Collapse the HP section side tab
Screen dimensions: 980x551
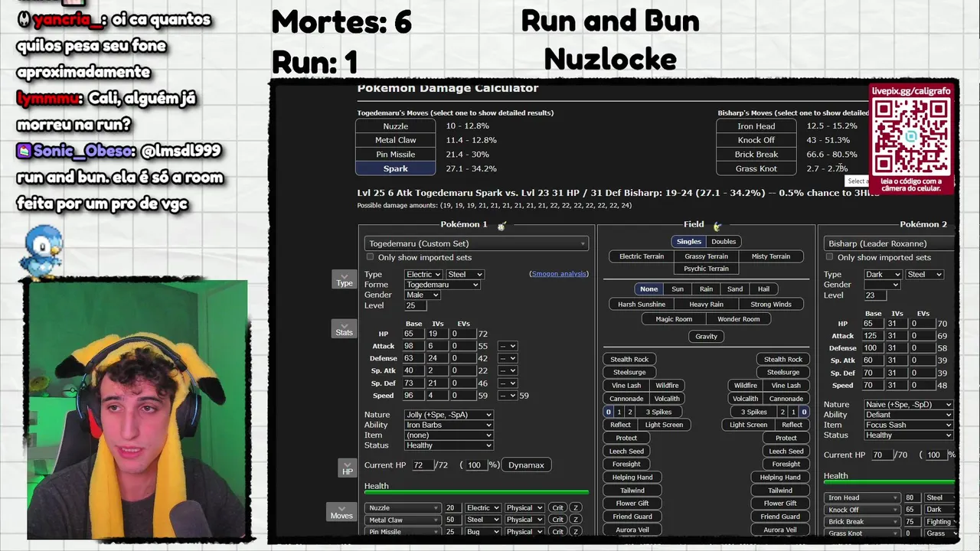[348, 468]
